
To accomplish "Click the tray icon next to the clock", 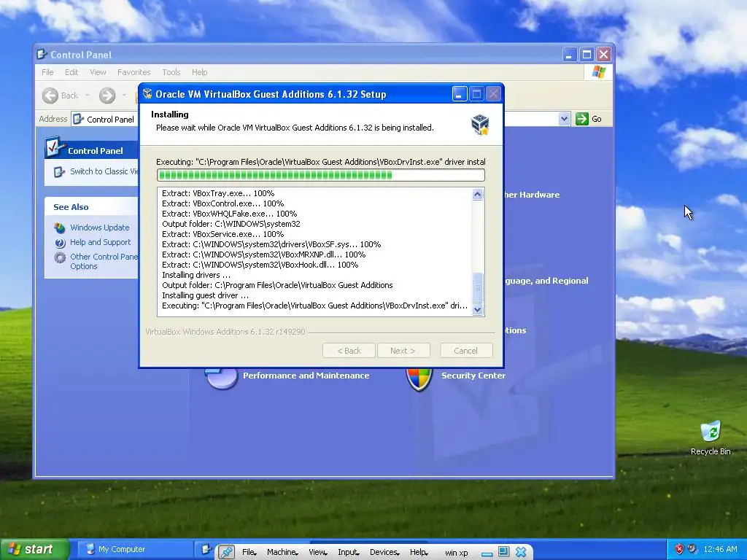I will click(692, 549).
